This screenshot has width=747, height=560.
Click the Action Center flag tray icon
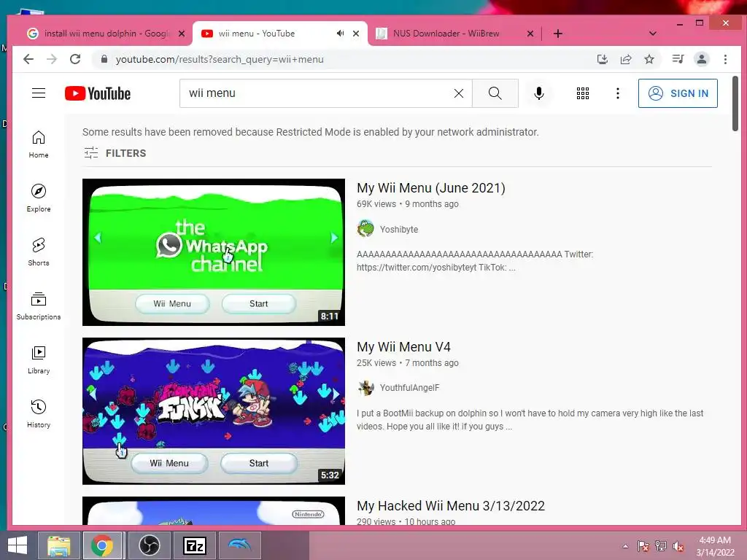point(643,546)
